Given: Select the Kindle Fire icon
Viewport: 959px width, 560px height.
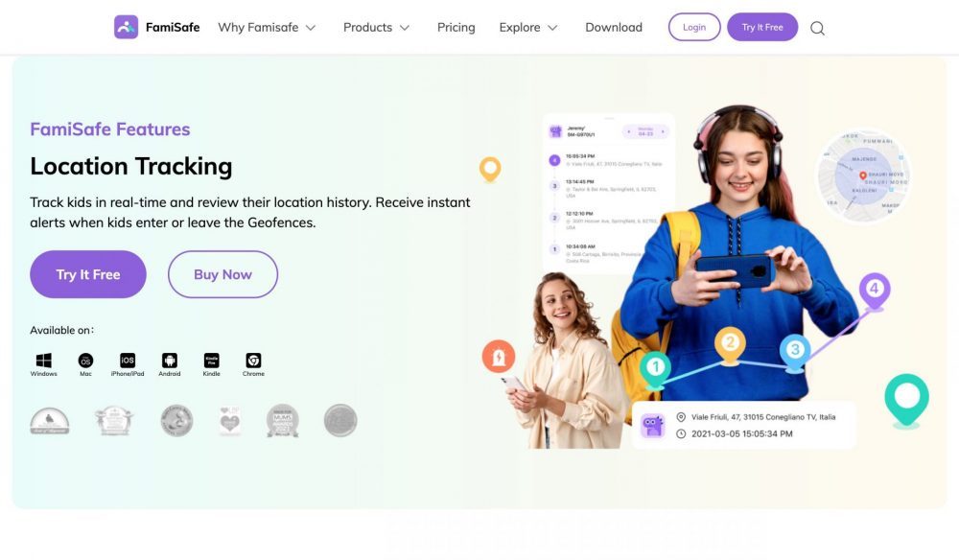Looking at the screenshot, I should pos(212,361).
